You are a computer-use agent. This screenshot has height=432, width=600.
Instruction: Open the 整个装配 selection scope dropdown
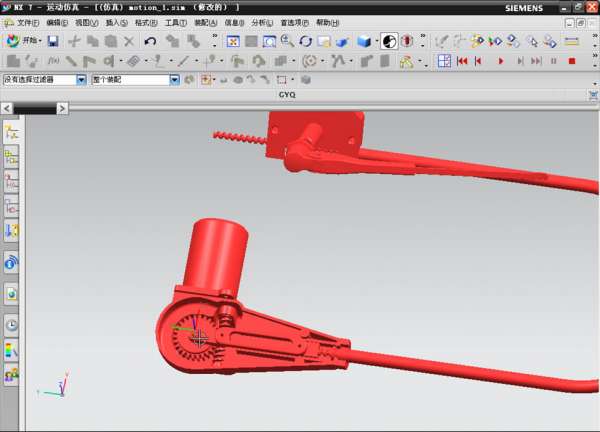pyautogui.click(x=174, y=80)
